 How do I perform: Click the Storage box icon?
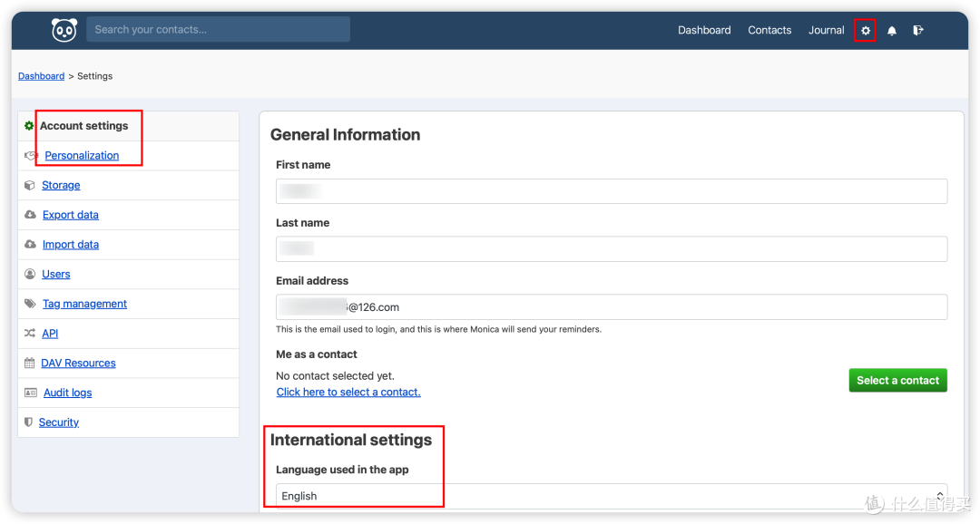pos(29,186)
